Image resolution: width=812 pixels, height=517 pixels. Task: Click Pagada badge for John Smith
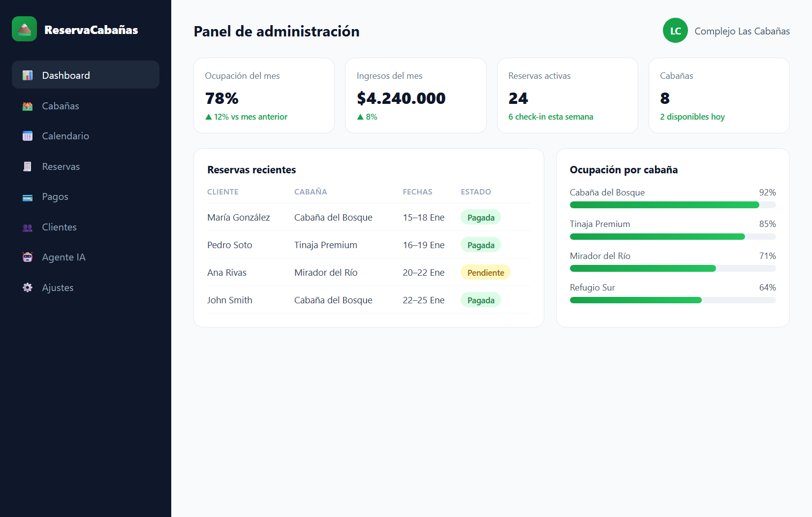click(x=481, y=300)
